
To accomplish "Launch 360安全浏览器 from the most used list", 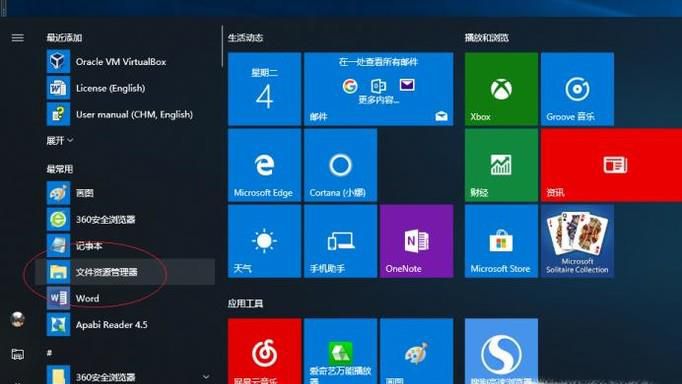I will pos(130,220).
